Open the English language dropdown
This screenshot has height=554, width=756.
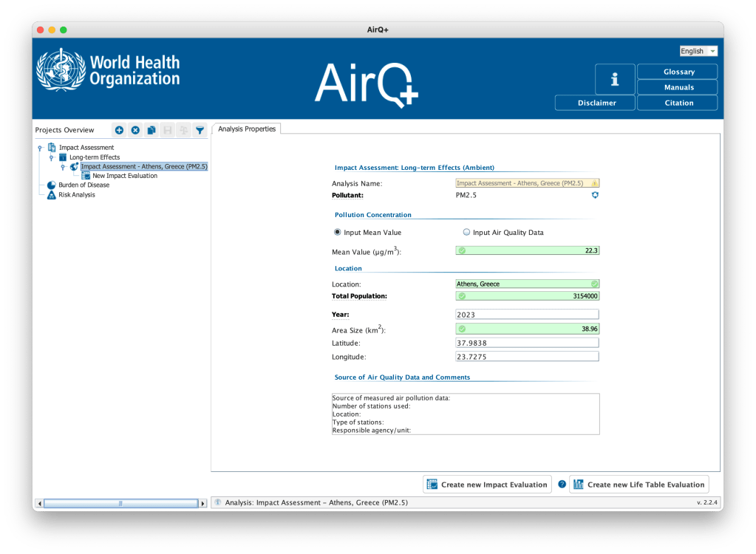pos(698,51)
